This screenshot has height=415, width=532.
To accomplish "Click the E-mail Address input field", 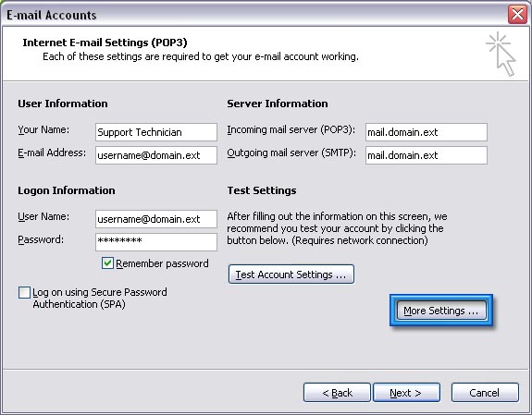I will (156, 155).
